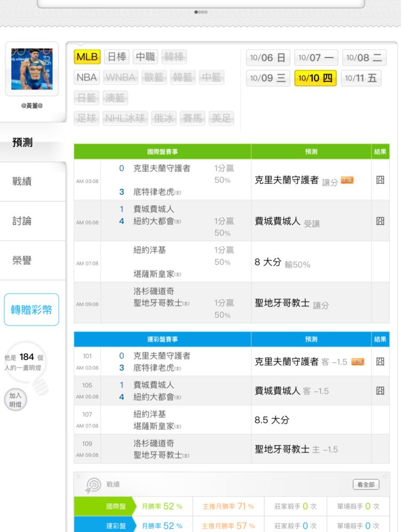The image size is (402, 532).
Task: Open the 足球 sport tab
Action: pos(87,119)
